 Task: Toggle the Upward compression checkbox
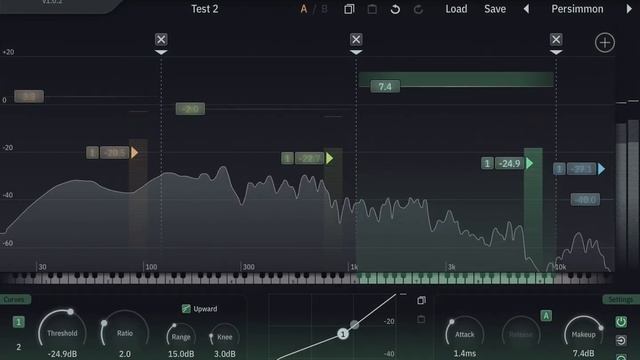pos(186,309)
